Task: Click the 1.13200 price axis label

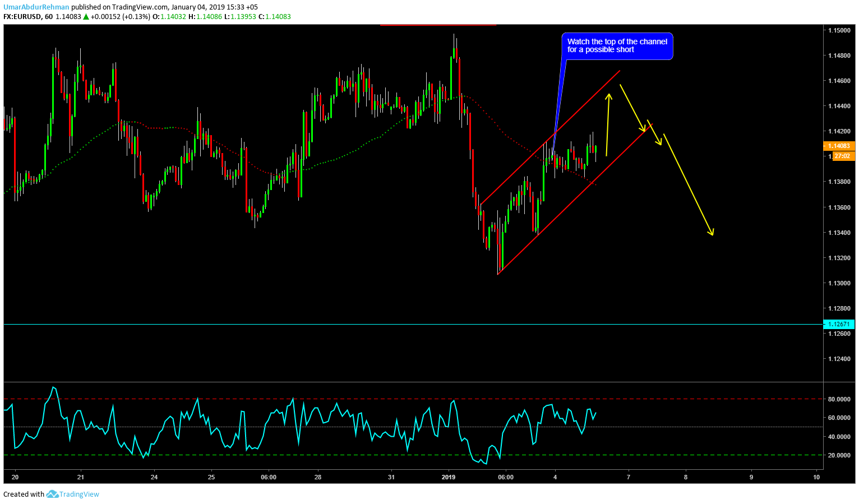Action: point(839,258)
